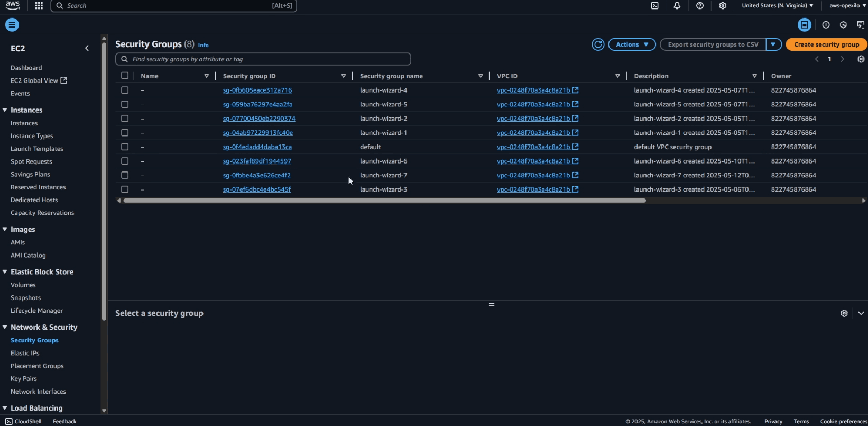Viewport: 868px width, 426px height.
Task: Go to the next page of results
Action: click(843, 59)
